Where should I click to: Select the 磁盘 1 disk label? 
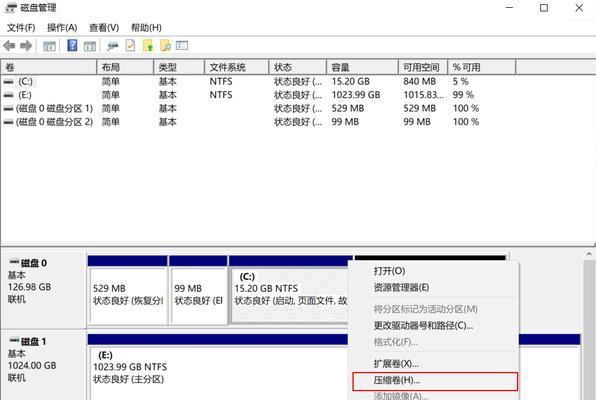(x=33, y=341)
